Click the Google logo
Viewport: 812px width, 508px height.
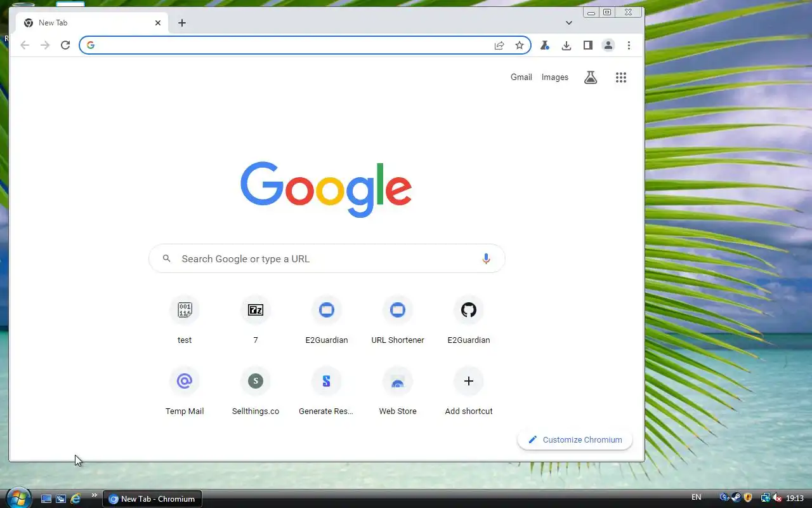point(326,189)
